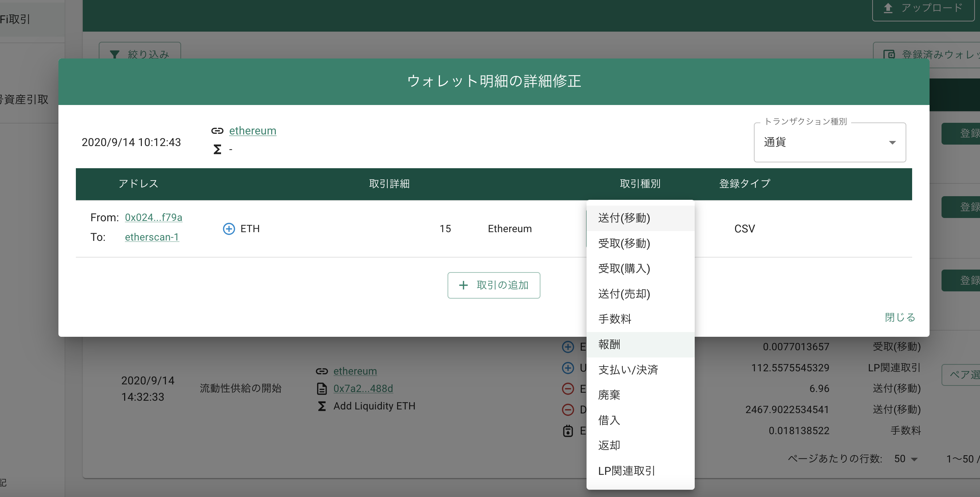The image size is (980, 497).
Task: Select 支払い/決済 option
Action: 640,369
